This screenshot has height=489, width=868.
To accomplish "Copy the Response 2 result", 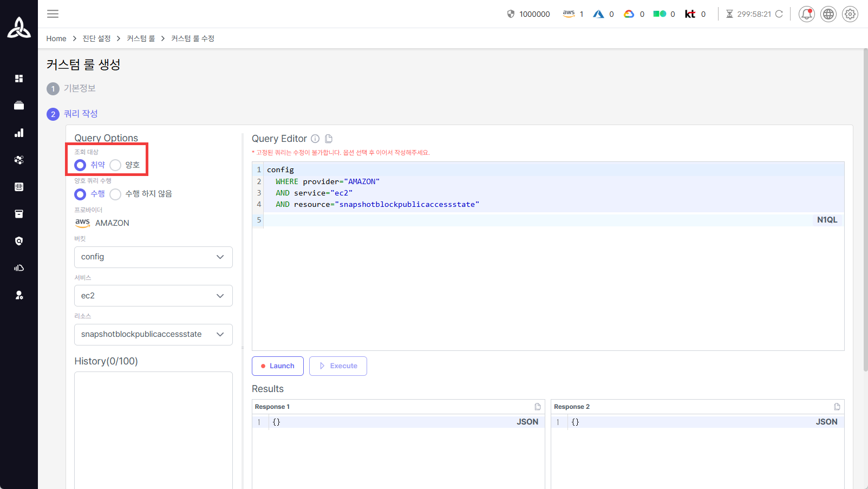I will click(x=837, y=407).
